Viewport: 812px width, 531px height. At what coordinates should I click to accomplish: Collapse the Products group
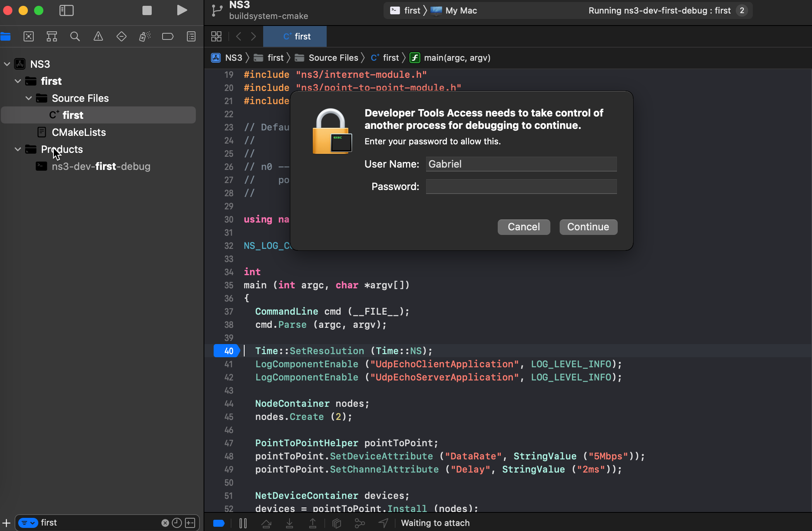[18, 149]
